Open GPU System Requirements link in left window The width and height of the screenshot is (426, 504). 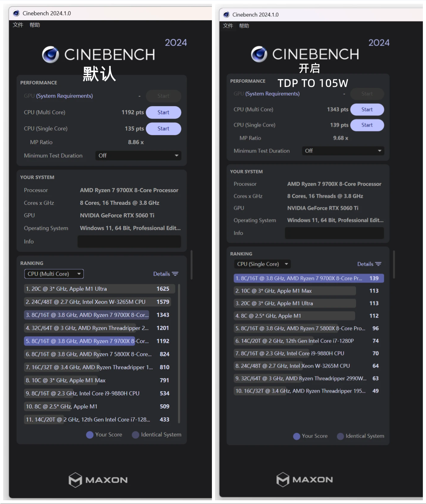click(65, 96)
